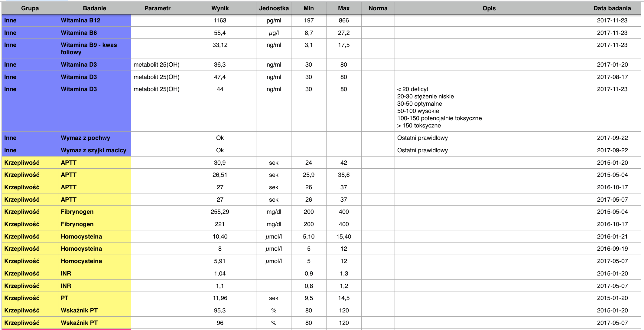Click the Norma column header

tap(378, 8)
